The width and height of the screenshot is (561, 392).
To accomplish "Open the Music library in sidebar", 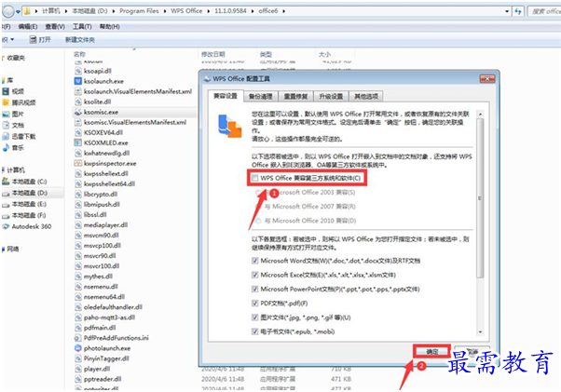I will [13, 147].
